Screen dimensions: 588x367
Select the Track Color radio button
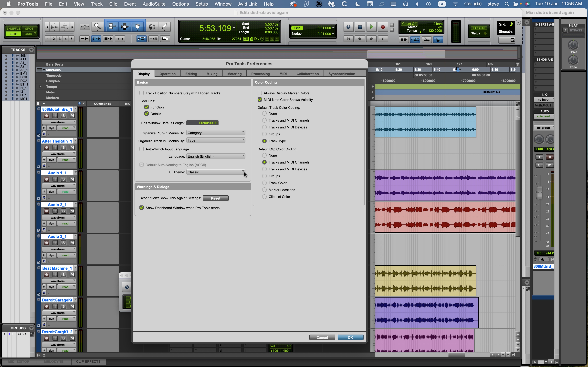pos(264,183)
